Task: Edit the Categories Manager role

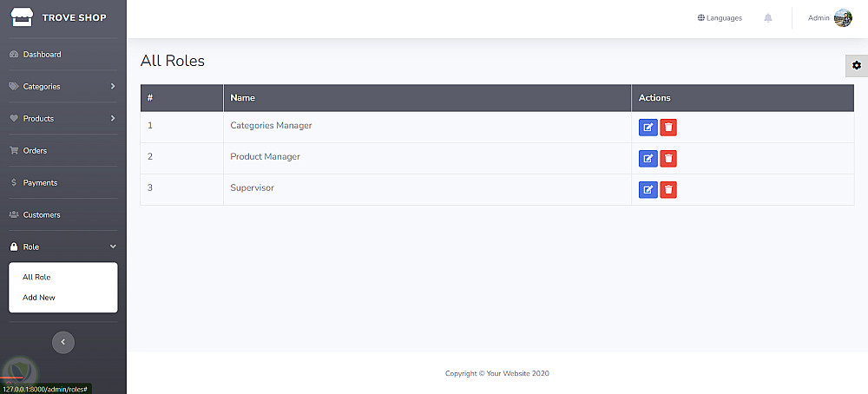Action: click(x=648, y=128)
